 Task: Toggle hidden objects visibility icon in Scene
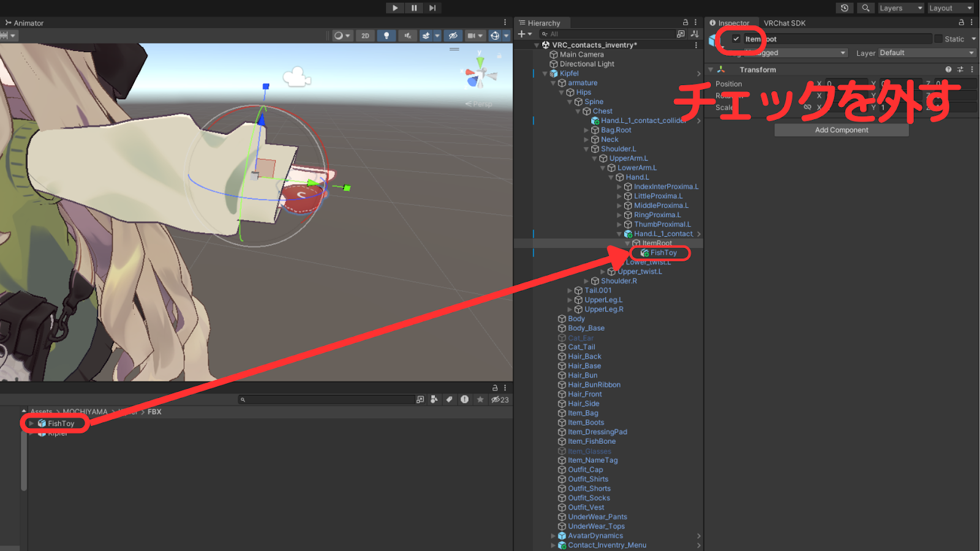[453, 36]
